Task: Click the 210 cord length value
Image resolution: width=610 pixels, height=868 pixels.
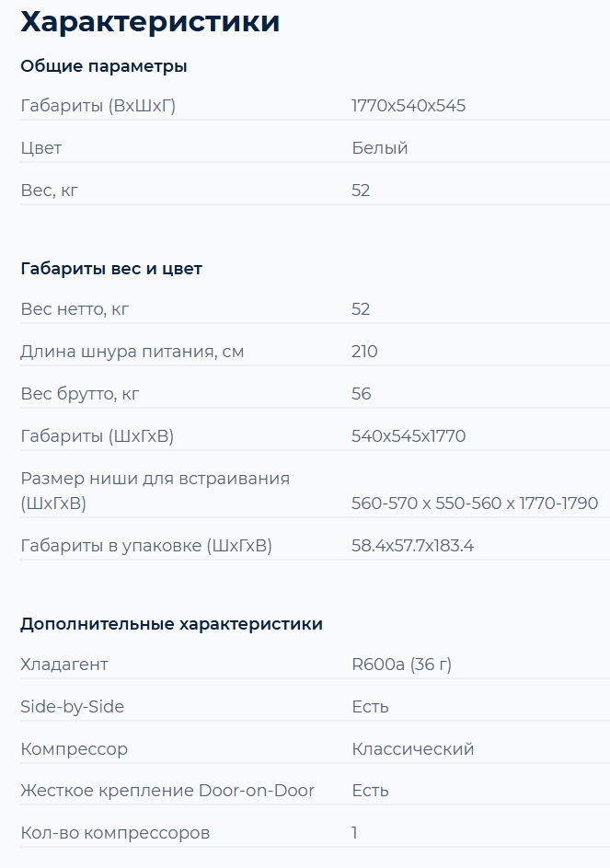Action: tap(364, 352)
